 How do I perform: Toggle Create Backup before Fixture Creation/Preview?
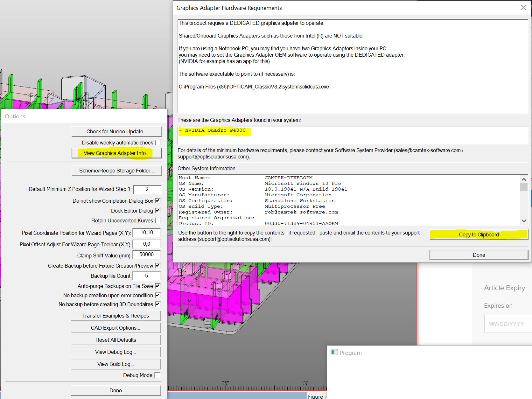(158, 266)
